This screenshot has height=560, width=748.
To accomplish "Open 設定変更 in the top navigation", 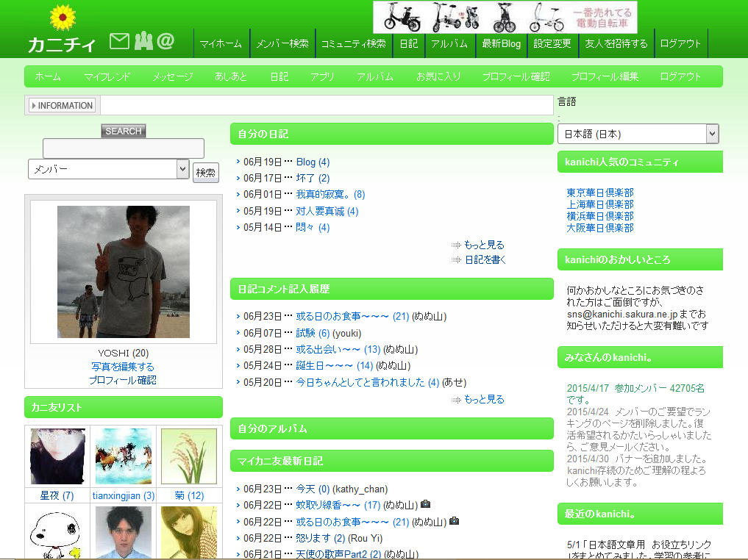I will [x=552, y=43].
